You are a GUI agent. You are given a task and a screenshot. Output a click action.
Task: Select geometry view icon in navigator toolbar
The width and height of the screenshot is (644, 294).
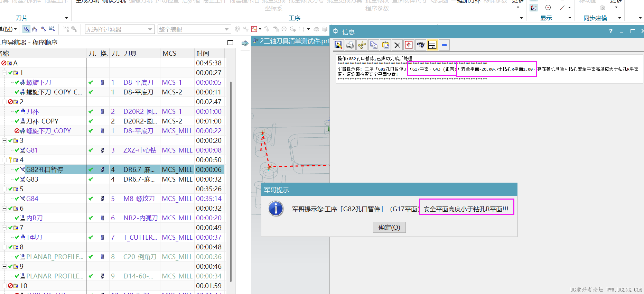[x=44, y=29]
